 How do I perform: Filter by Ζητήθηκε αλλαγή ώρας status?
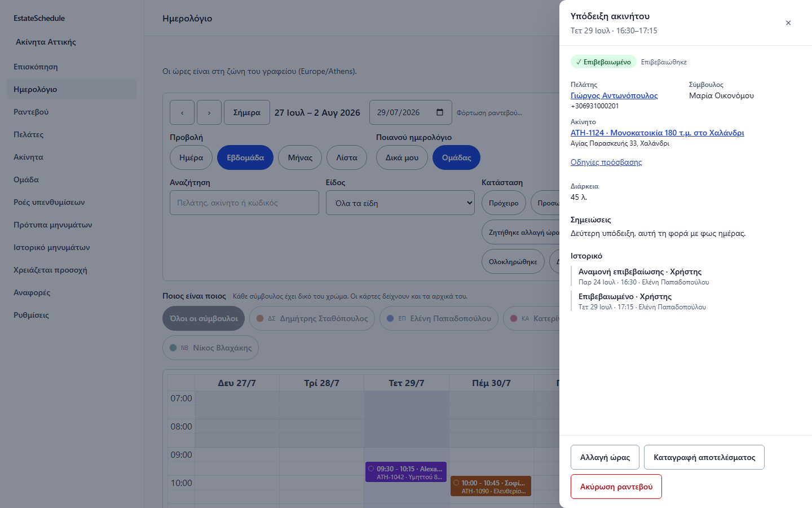(520, 232)
